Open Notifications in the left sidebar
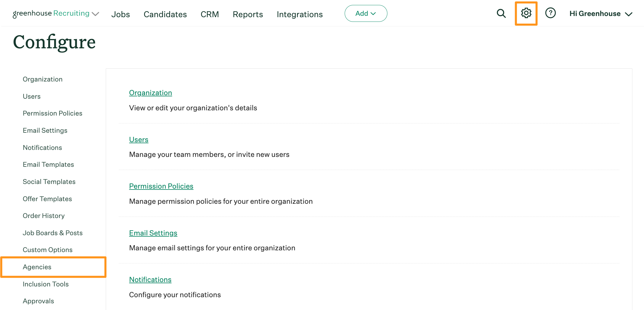This screenshot has width=644, height=310. [x=42, y=148]
